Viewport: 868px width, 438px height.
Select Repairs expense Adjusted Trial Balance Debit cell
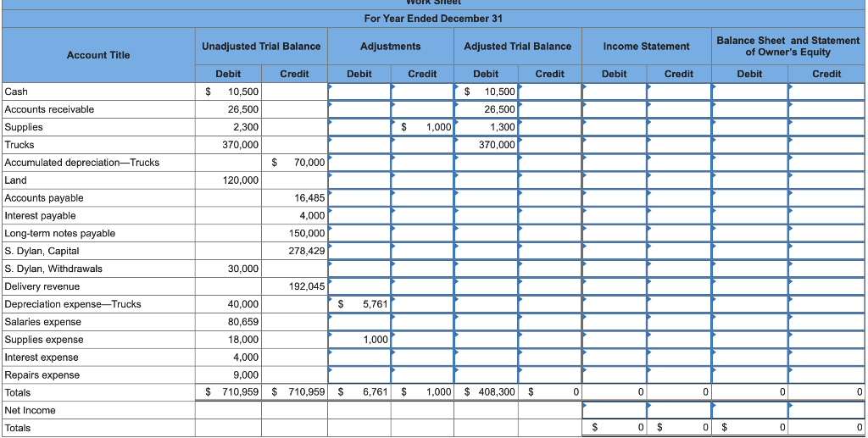coord(486,375)
